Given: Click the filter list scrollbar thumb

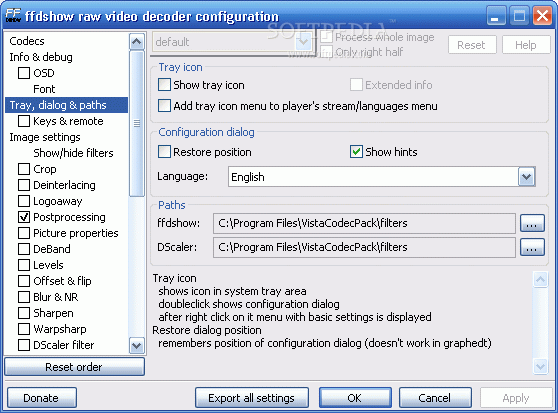Looking at the screenshot, I should [x=137, y=123].
